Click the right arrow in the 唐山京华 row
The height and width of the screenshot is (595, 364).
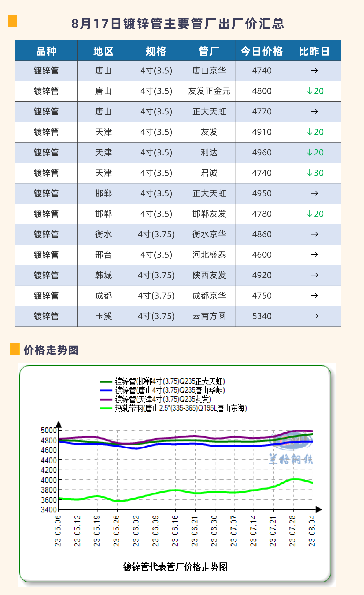click(x=314, y=70)
